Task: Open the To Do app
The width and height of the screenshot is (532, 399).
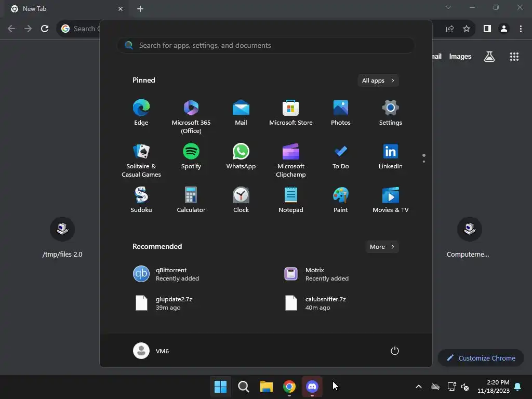Action: click(x=341, y=157)
